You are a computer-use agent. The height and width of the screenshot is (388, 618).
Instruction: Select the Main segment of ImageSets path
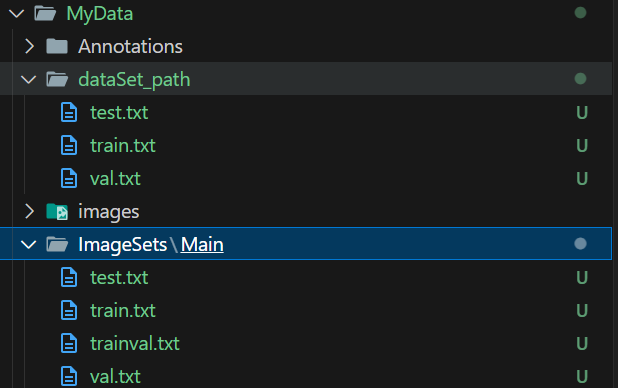pos(202,244)
